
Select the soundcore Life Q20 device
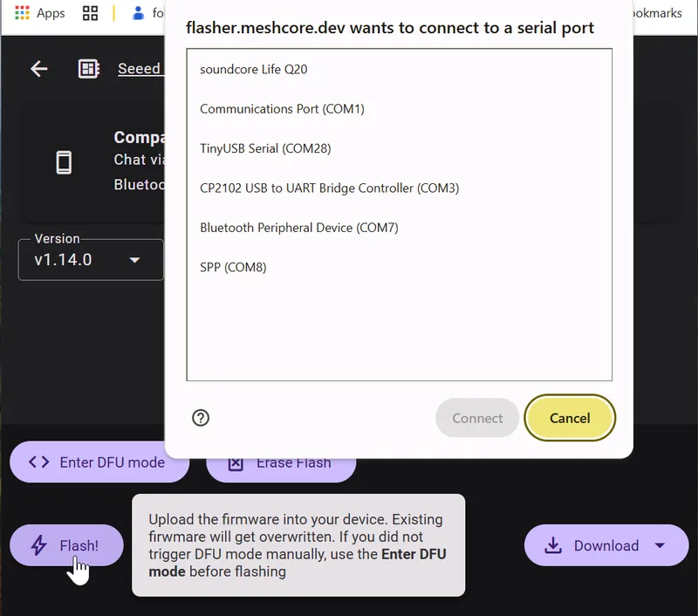pos(252,70)
